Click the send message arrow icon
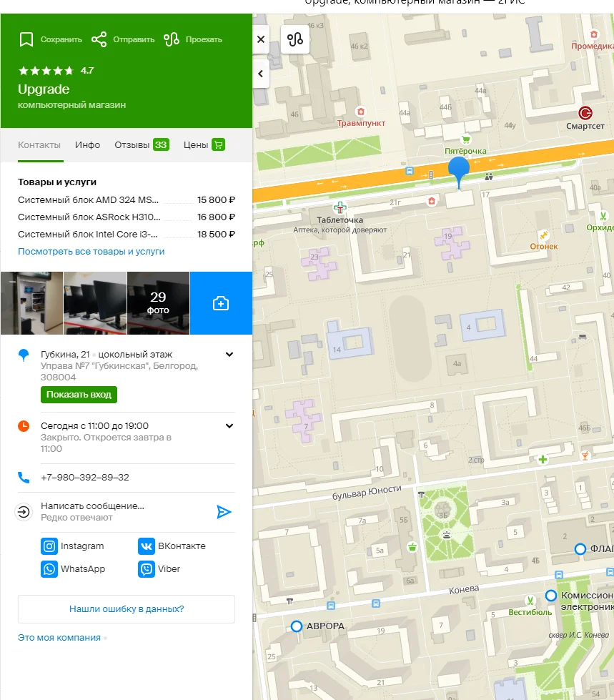 224,512
